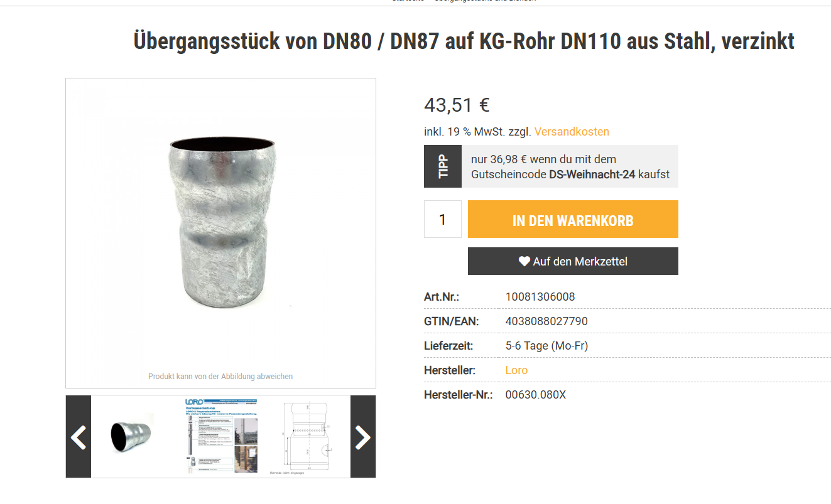
Task: Open the Versandkosten link
Action: click(x=572, y=132)
